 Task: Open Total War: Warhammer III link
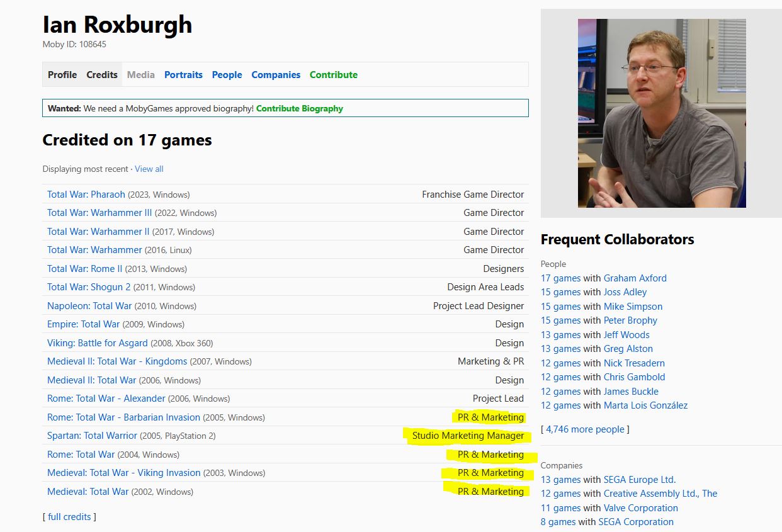(x=99, y=213)
